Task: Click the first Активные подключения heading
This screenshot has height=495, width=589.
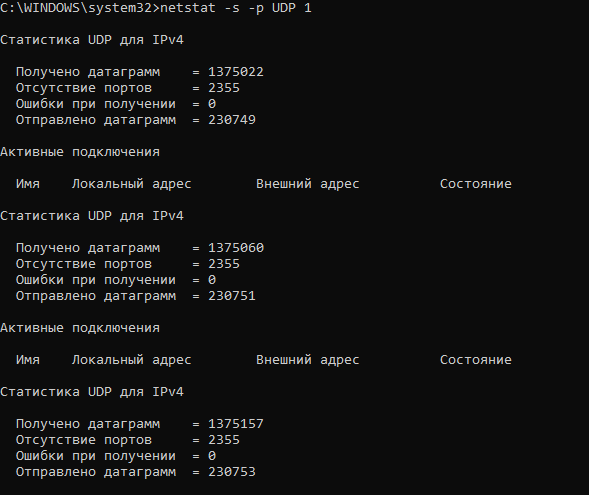Action: point(80,152)
